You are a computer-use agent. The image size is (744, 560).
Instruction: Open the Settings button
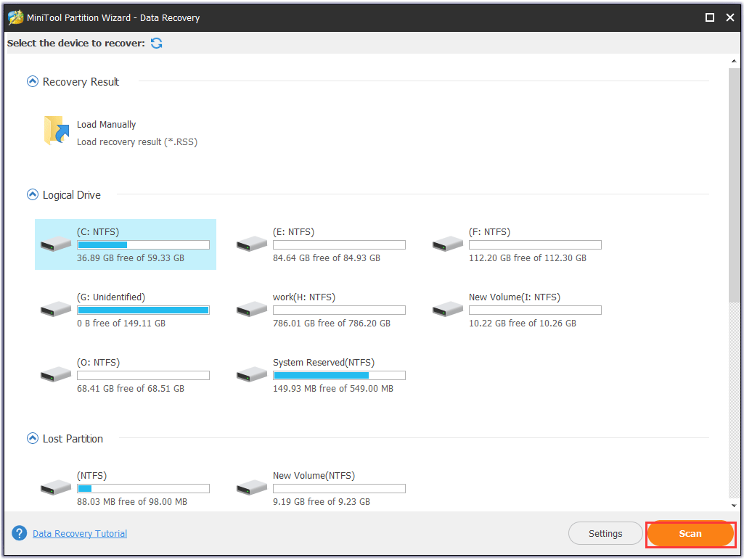click(605, 534)
